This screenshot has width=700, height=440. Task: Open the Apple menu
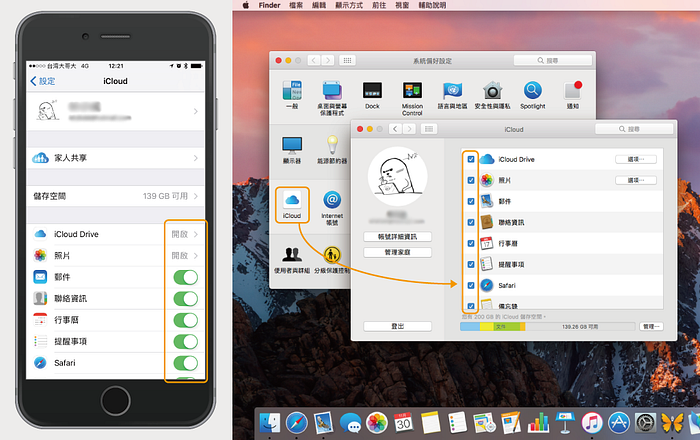(x=245, y=5)
